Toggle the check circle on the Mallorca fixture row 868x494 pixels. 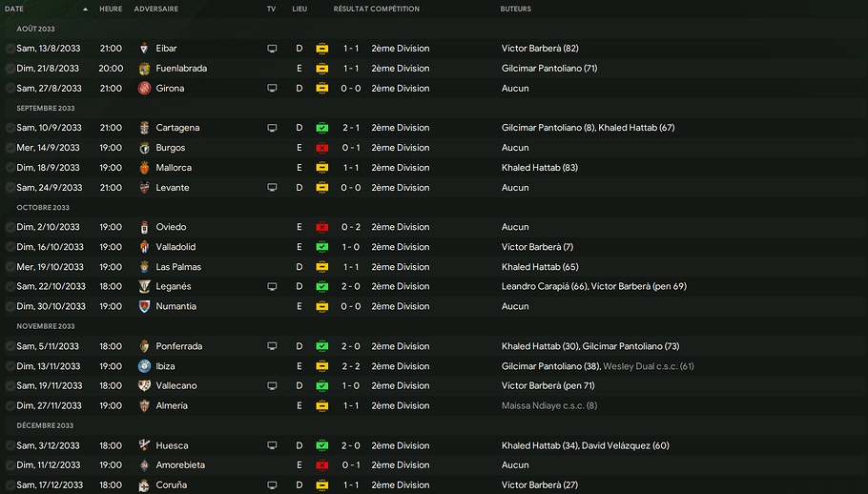(x=10, y=168)
